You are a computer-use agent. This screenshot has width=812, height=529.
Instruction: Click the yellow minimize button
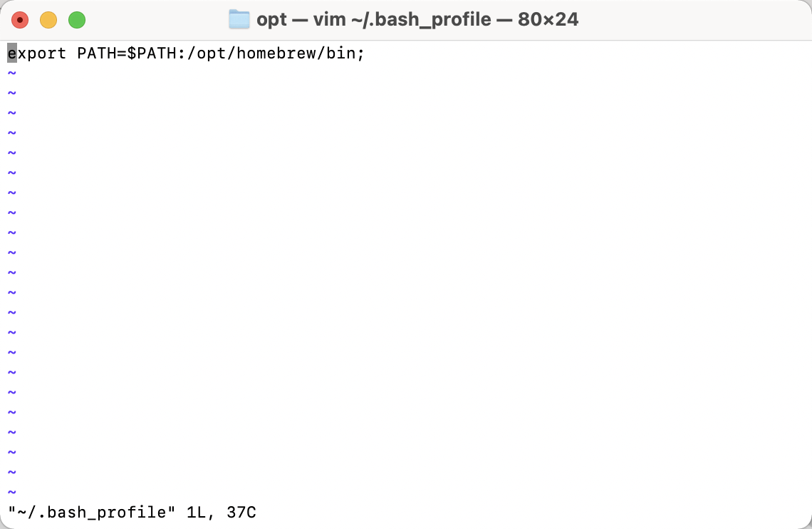(48, 20)
